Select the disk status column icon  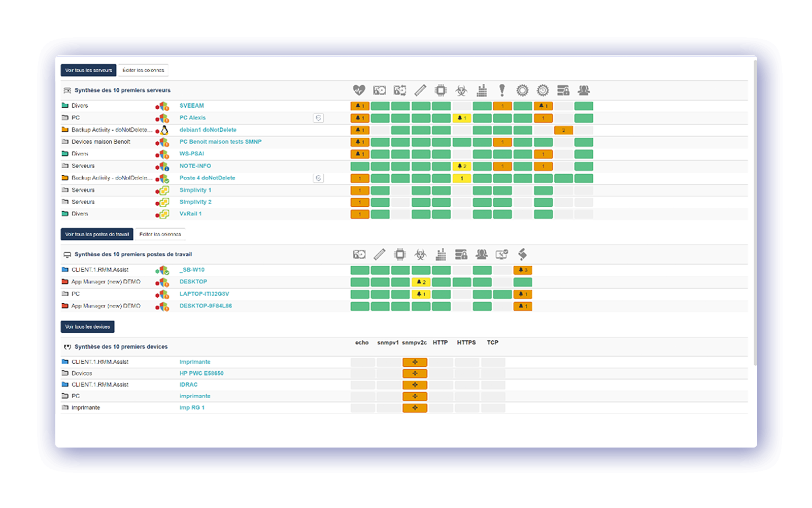tap(380, 90)
